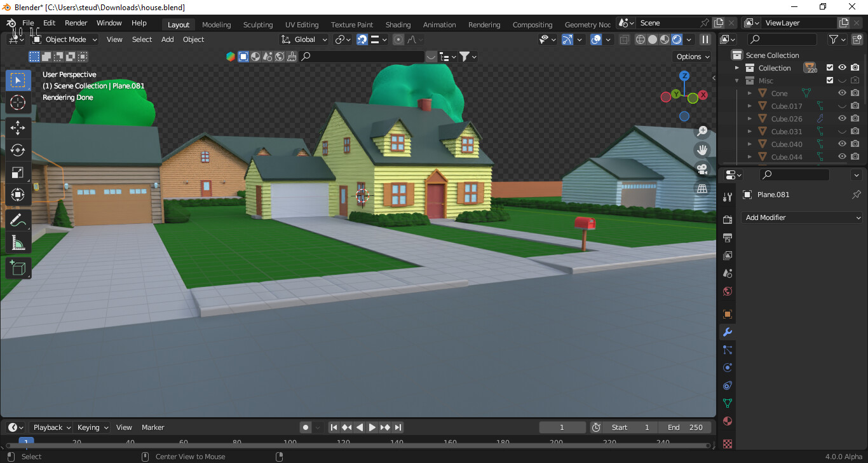Switch to Modeling workspace tab
Viewport: 868px width, 463px height.
click(216, 25)
